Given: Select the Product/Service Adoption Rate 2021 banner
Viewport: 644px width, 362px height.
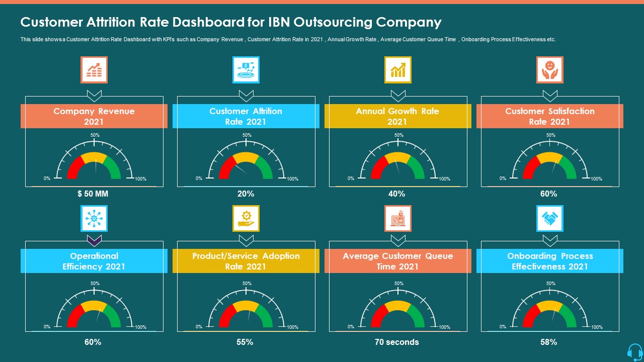Looking at the screenshot, I should click(246, 261).
